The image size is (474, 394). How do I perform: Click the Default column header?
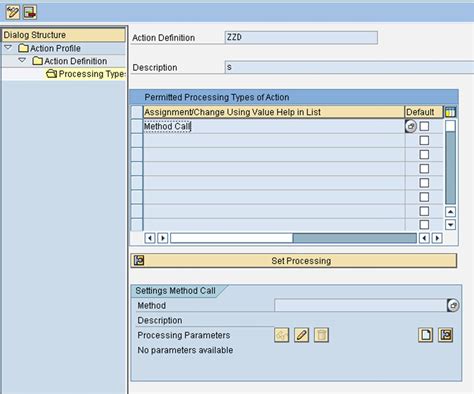click(x=424, y=112)
